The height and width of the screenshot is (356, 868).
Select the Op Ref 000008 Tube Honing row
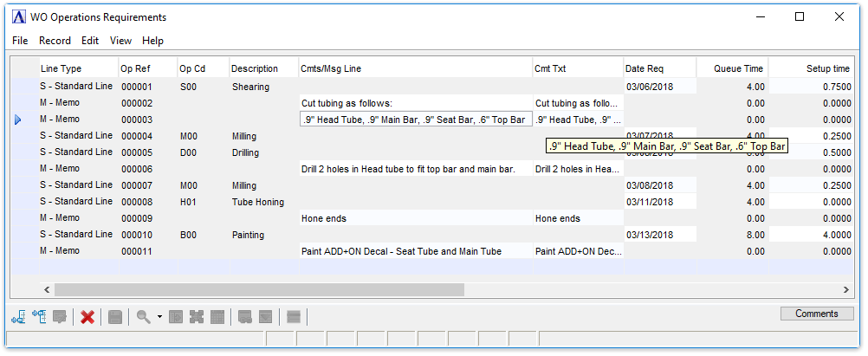coord(137,202)
